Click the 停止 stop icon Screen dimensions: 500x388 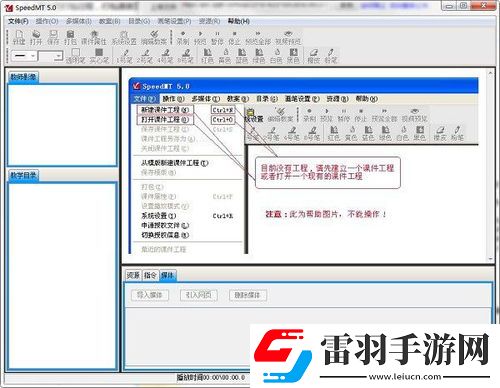(x=234, y=37)
